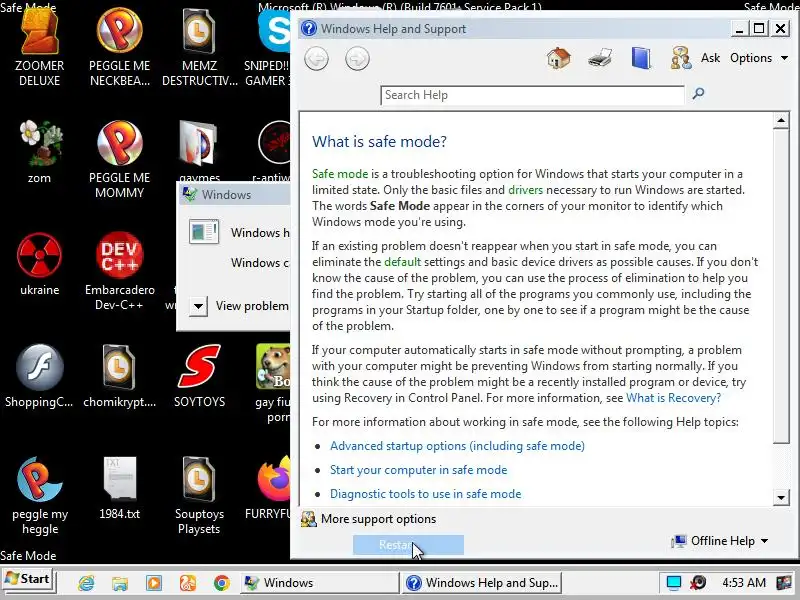This screenshot has height=600, width=800.
Task: Click the help pane vertical scrollbar thumb
Action: pos(781,286)
